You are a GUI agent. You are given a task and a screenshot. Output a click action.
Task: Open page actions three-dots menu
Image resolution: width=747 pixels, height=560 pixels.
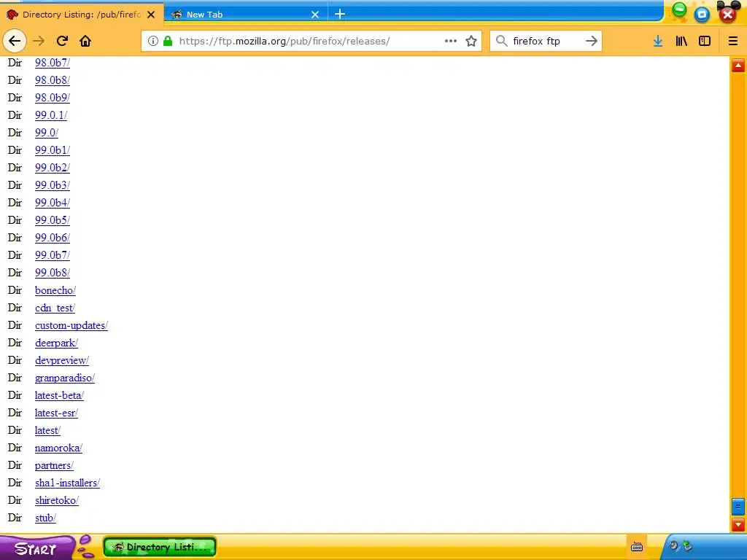451,41
